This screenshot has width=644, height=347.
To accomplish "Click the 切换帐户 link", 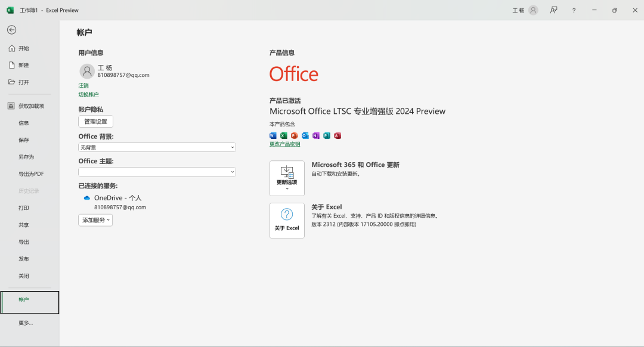I will (x=88, y=94).
